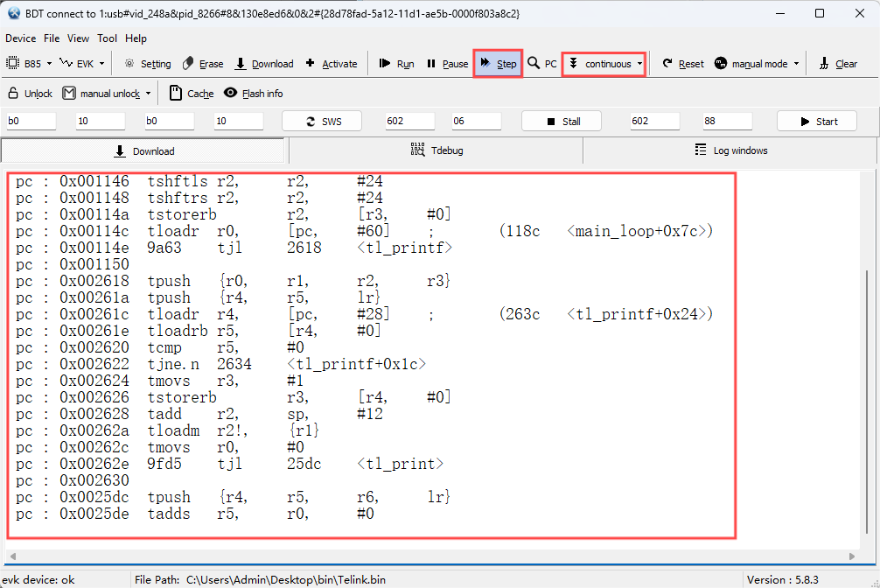Open the B85 dropdown arrow
Viewport: 880px width, 588px height.
point(49,64)
